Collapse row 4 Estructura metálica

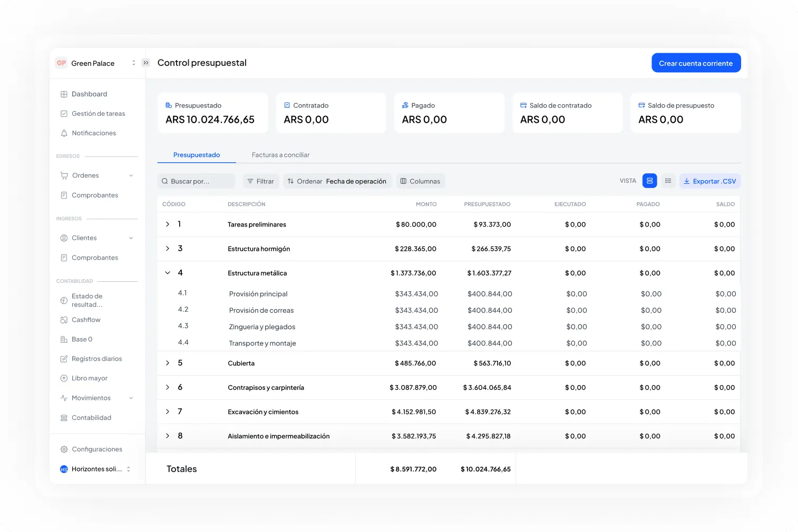pyautogui.click(x=168, y=273)
